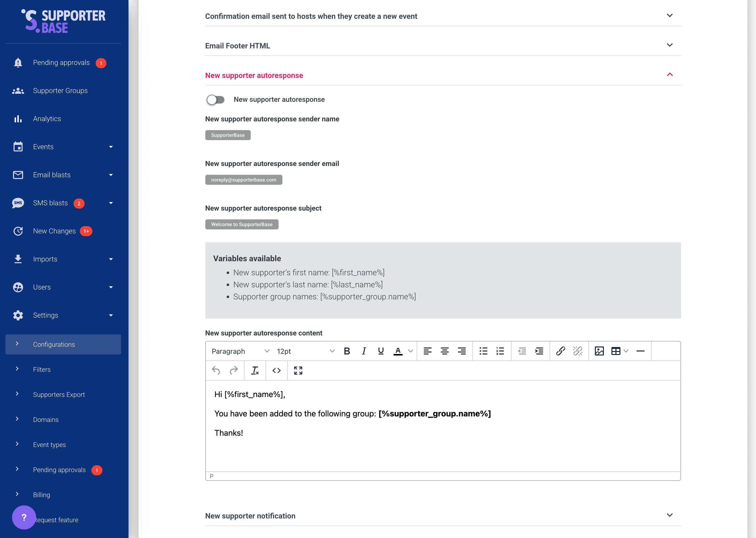Screen dimensions: 756x538
Task: Enable the New supporter autoresponse switch
Action: (x=216, y=100)
